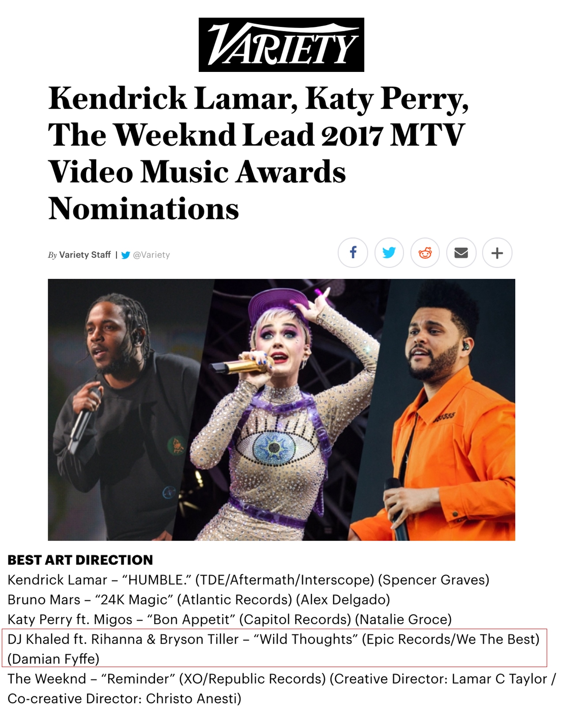The height and width of the screenshot is (728, 563).
Task: Email the article via envelope icon
Action: 461,253
